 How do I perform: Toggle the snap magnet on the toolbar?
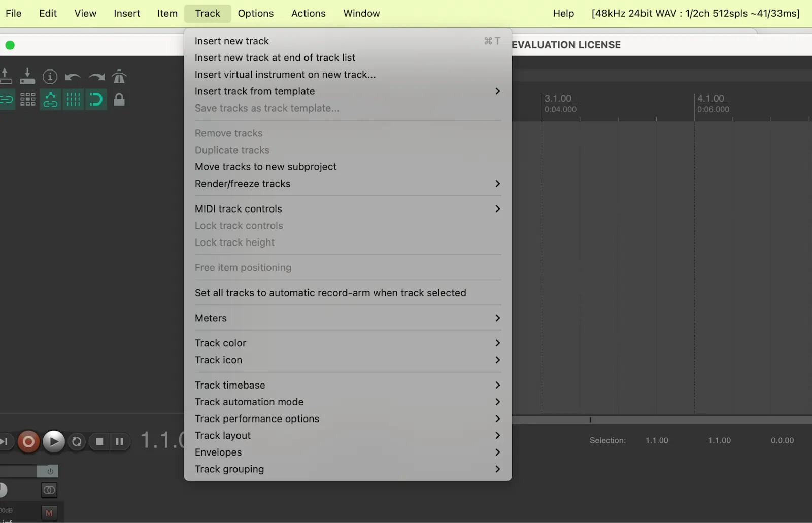pos(96,99)
